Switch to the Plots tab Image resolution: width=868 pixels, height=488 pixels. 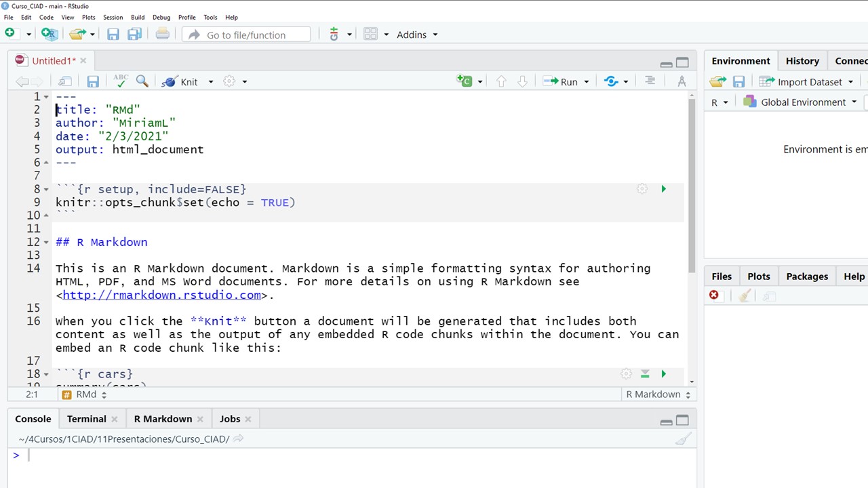pos(758,277)
